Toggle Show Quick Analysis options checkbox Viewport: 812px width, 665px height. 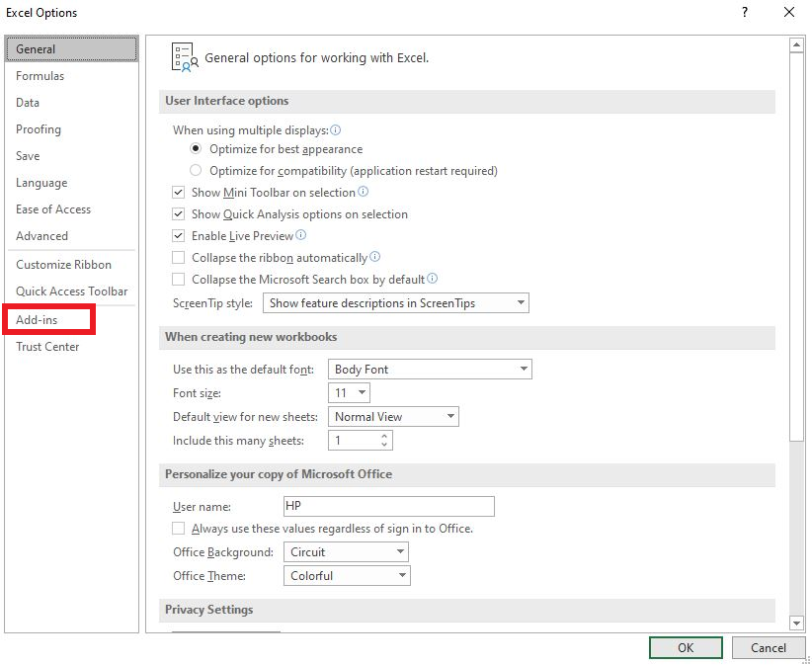pyautogui.click(x=178, y=213)
